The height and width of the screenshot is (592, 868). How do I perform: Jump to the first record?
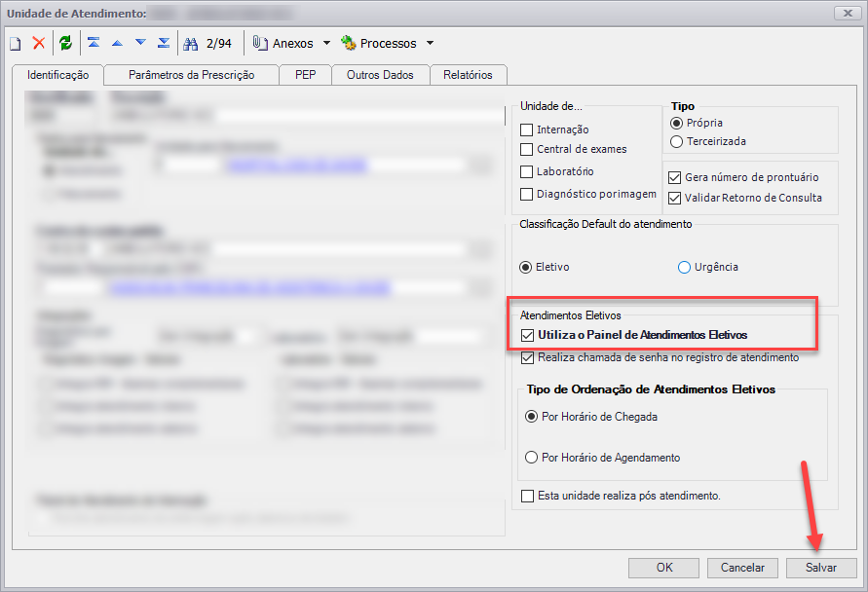point(94,43)
